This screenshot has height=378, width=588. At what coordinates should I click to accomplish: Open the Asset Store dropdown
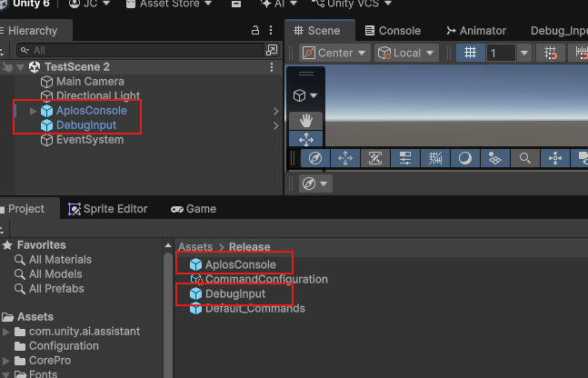(169, 4)
